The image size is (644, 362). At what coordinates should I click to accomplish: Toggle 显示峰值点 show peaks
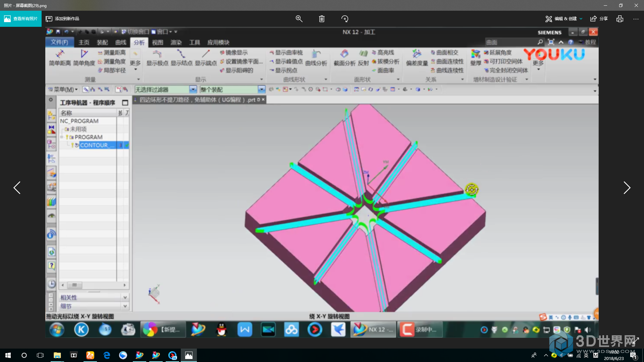pos(286,62)
